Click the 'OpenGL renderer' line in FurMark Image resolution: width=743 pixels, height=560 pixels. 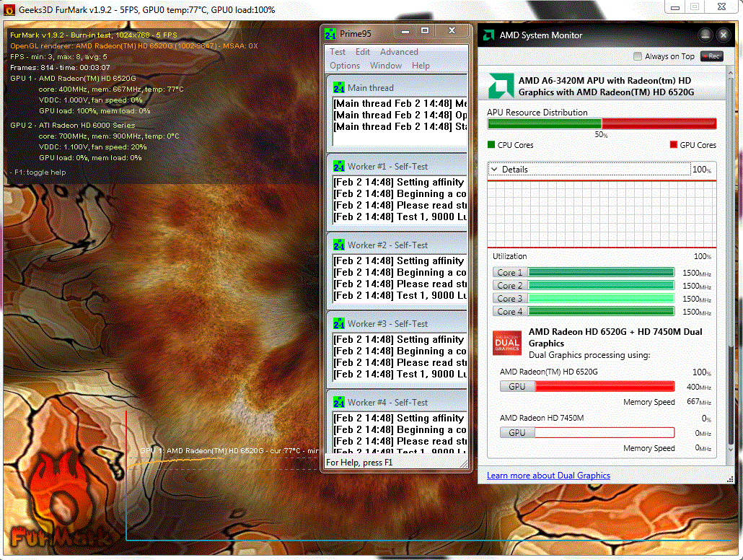click(134, 46)
